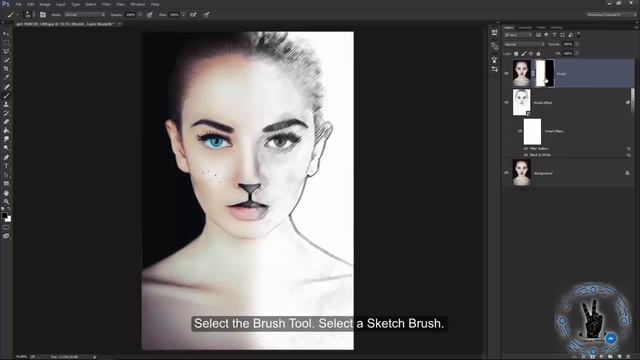The image size is (640, 360).
Task: Open the layer filter Kind dropdown
Action: pyautogui.click(x=518, y=35)
